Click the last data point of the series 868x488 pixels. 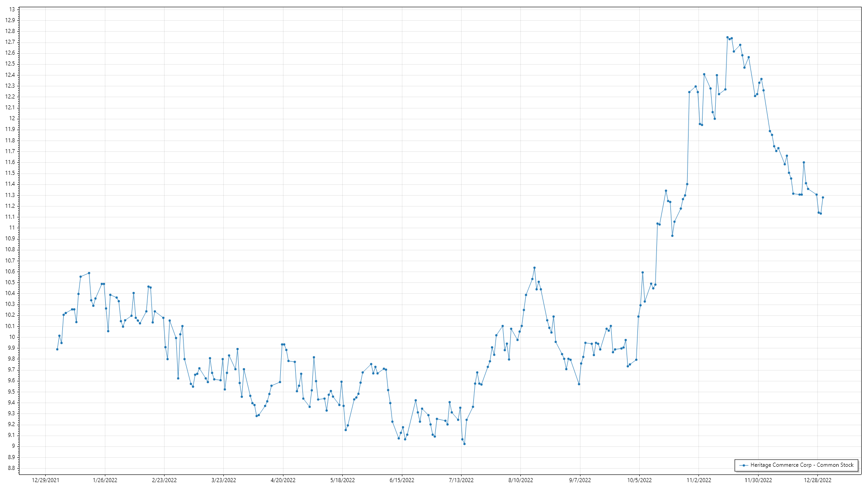pos(823,197)
